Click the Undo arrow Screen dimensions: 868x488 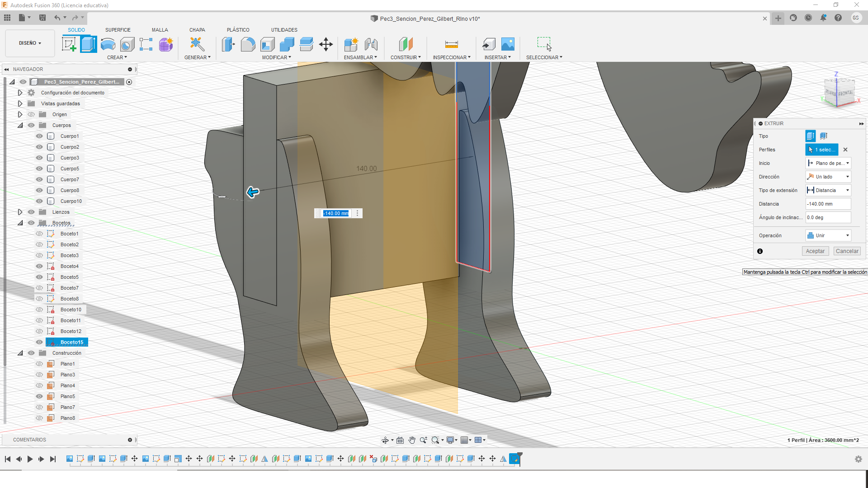coord(57,18)
